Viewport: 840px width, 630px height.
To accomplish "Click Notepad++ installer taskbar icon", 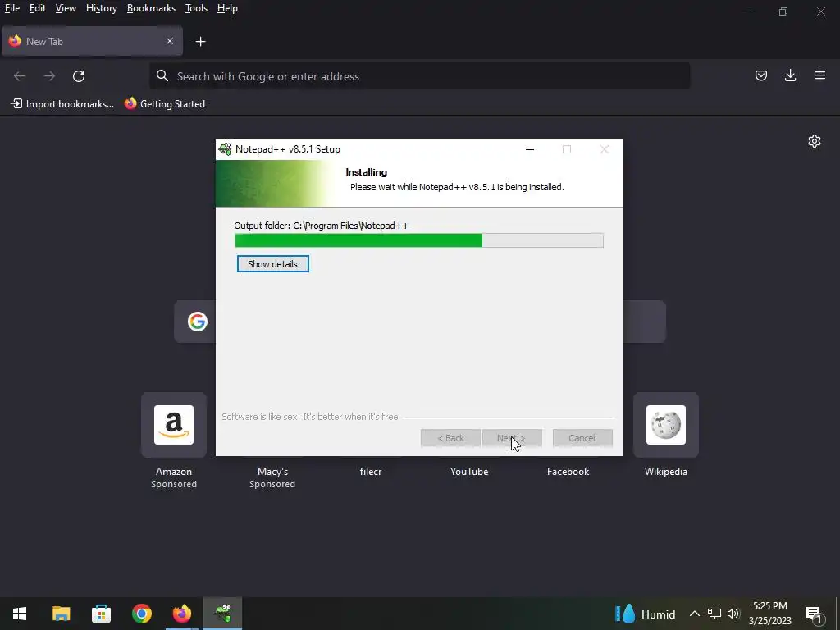I will pyautogui.click(x=222, y=614).
